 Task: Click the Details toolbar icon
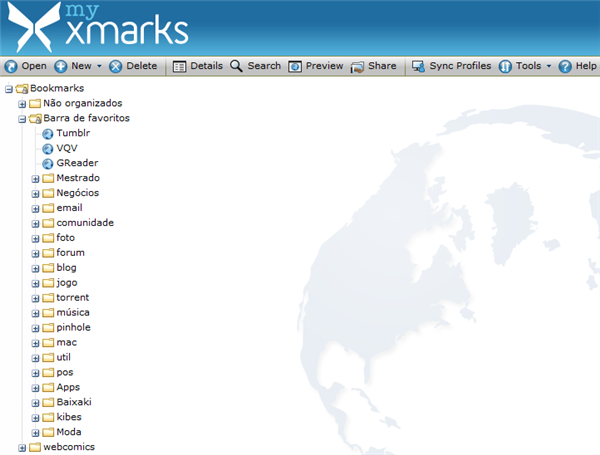point(179,67)
